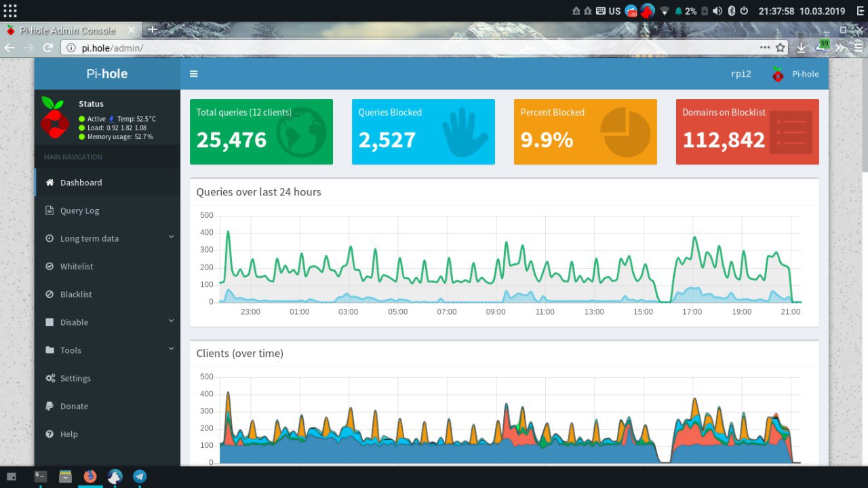Expand the Tools submenu

click(x=107, y=350)
